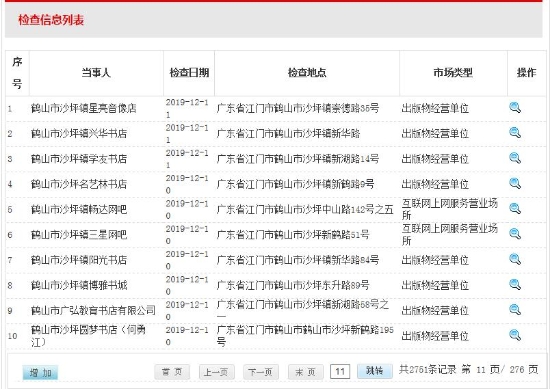Click address ending 新湖路14号

(x=298, y=159)
